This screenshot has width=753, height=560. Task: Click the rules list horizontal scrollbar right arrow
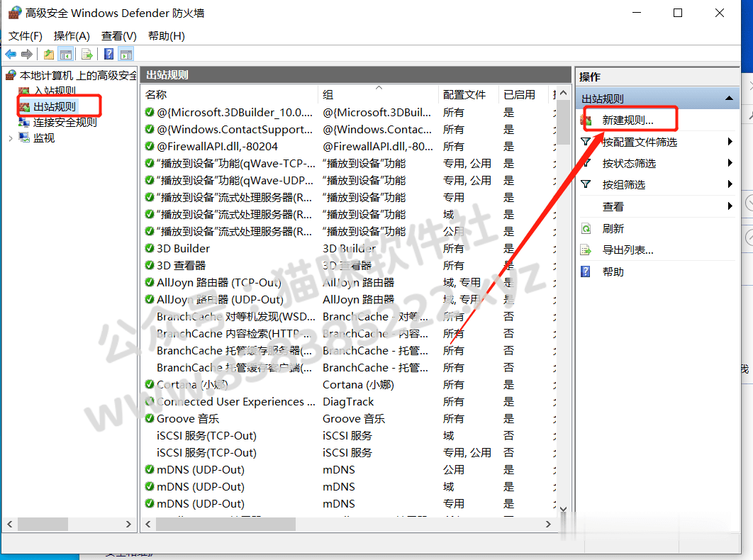pos(548,525)
